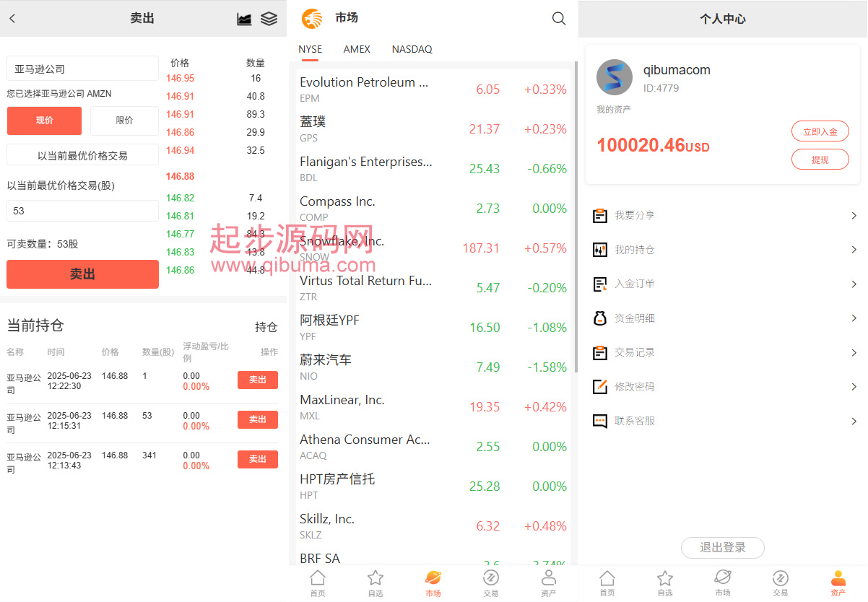Image resolution: width=868 pixels, height=602 pixels.
Task: Go back using the arrow in the 卖出 header
Action: [x=12, y=19]
